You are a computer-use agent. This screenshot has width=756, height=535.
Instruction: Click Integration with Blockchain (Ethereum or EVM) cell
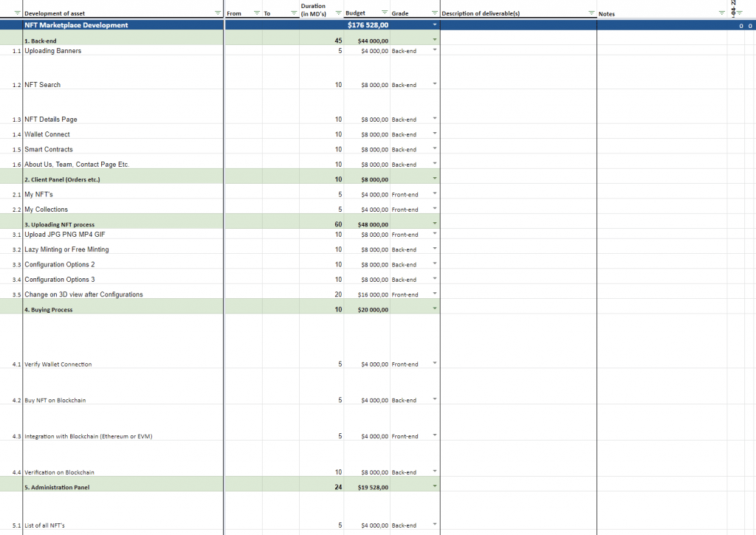click(x=123, y=423)
